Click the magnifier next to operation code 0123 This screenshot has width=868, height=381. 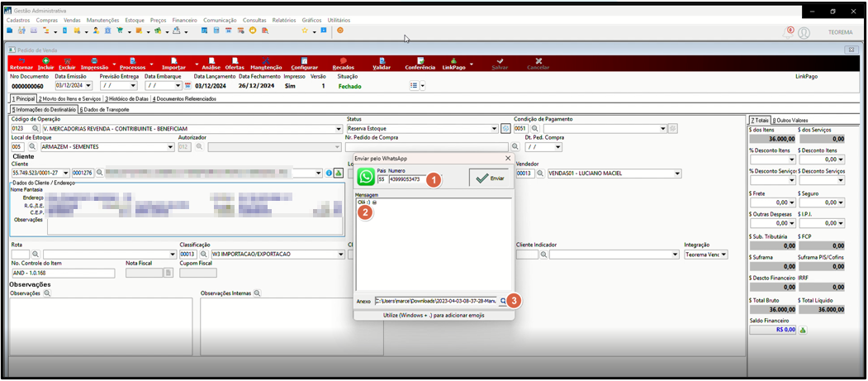[35, 128]
